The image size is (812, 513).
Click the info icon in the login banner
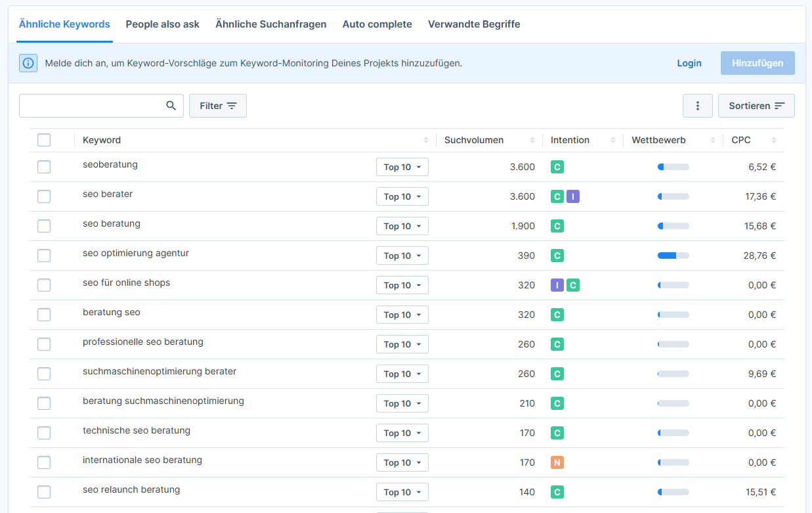28,63
